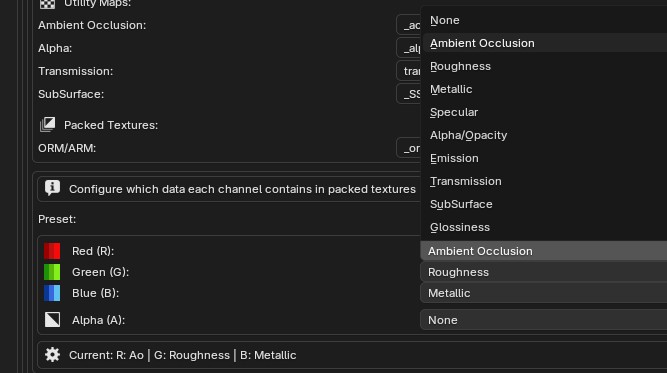Edit the ORM/ARM suffix field
Image resolution: width=667 pixels, height=373 pixels.
click(409, 148)
